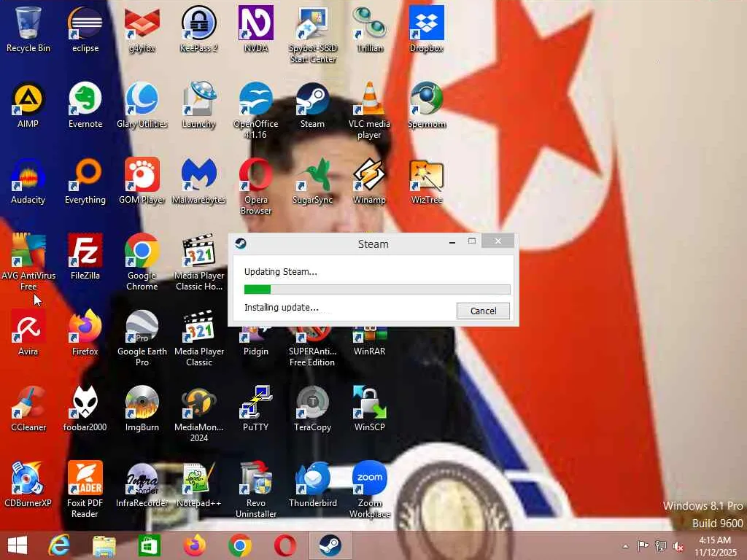The height and width of the screenshot is (560, 747).
Task: Select the FileZilla desktop shortcut
Action: [x=85, y=257]
